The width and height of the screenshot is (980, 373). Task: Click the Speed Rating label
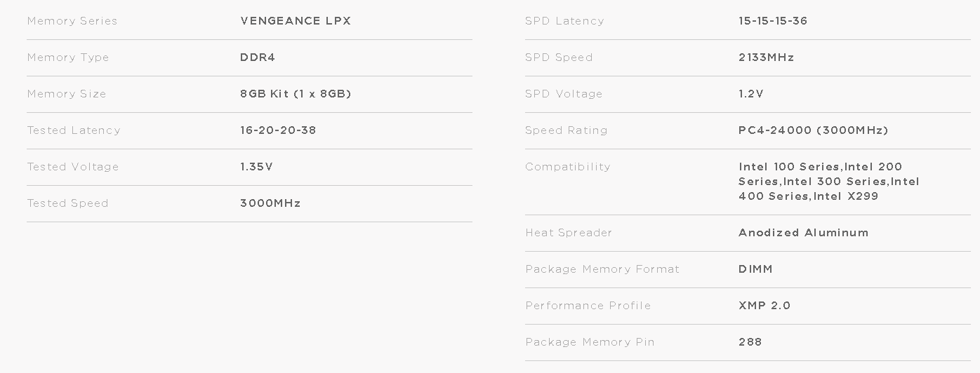[x=567, y=130]
